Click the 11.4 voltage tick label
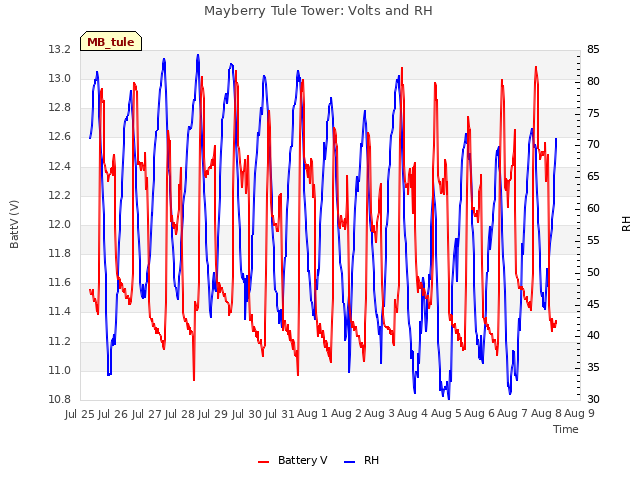Screen dimensions: 640x480 point(60,312)
